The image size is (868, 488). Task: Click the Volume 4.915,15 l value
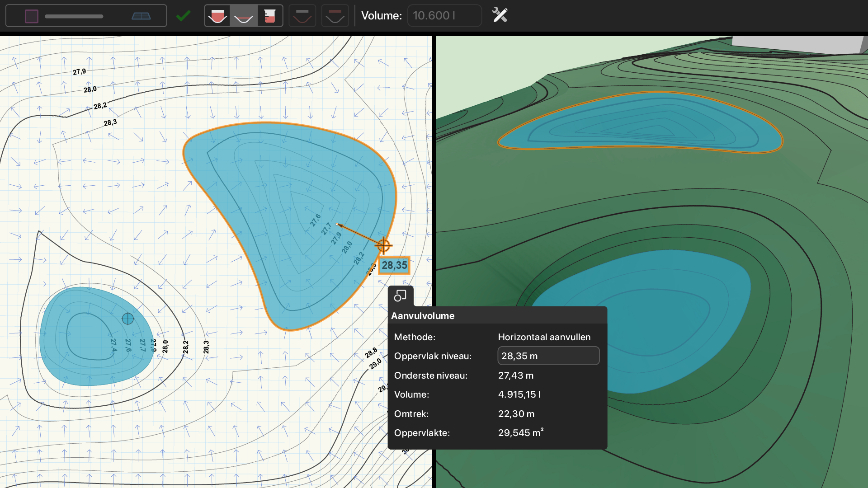click(x=519, y=394)
